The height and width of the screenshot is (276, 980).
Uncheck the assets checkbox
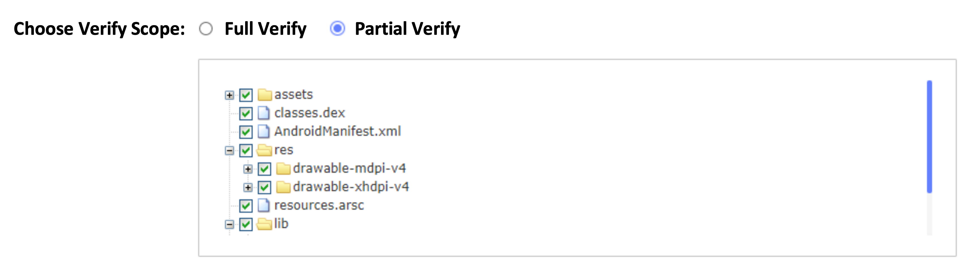point(246,95)
